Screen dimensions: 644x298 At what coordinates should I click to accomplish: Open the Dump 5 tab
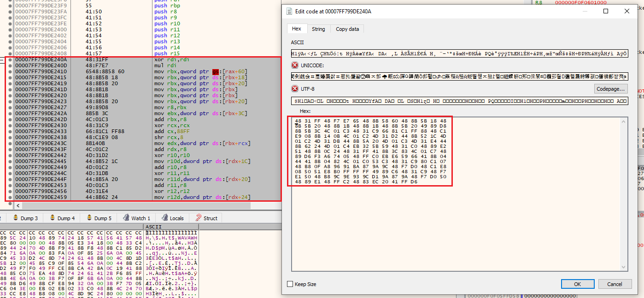(x=99, y=218)
